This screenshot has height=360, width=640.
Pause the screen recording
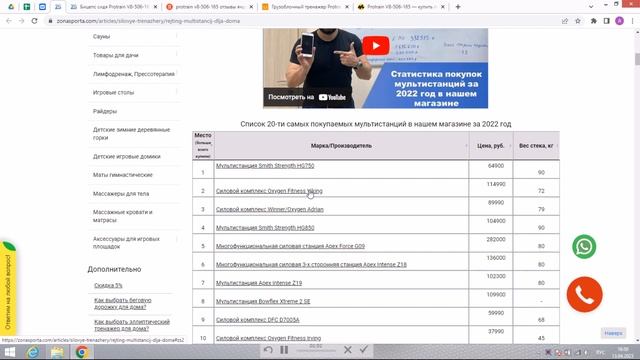pyautogui.click(x=284, y=350)
